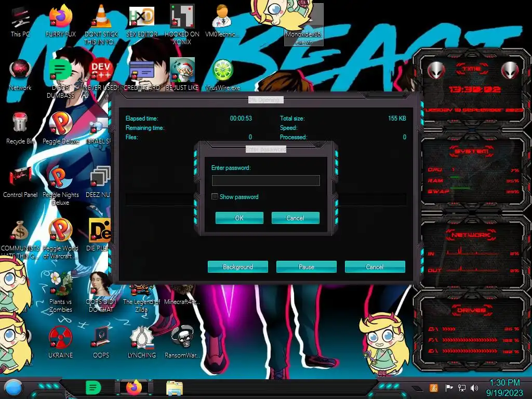Click the Enter password field
The height and width of the screenshot is (399, 532).
coord(265,180)
